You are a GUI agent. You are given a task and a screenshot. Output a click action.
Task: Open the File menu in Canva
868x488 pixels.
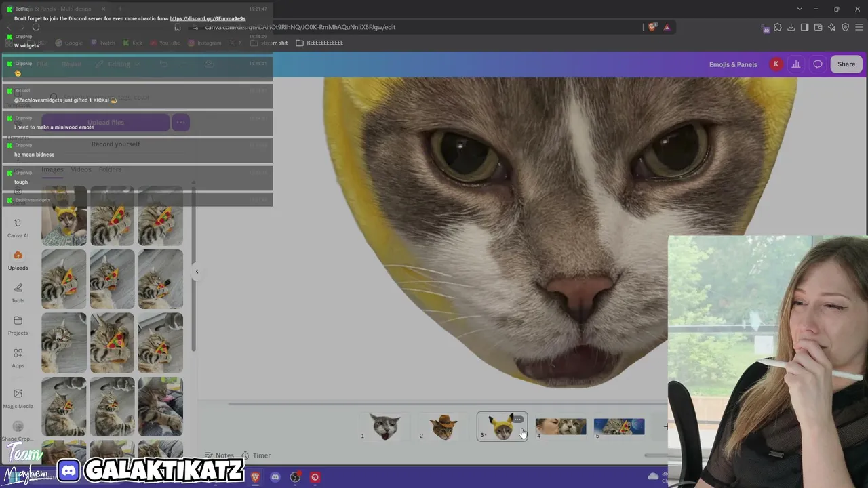point(42,64)
